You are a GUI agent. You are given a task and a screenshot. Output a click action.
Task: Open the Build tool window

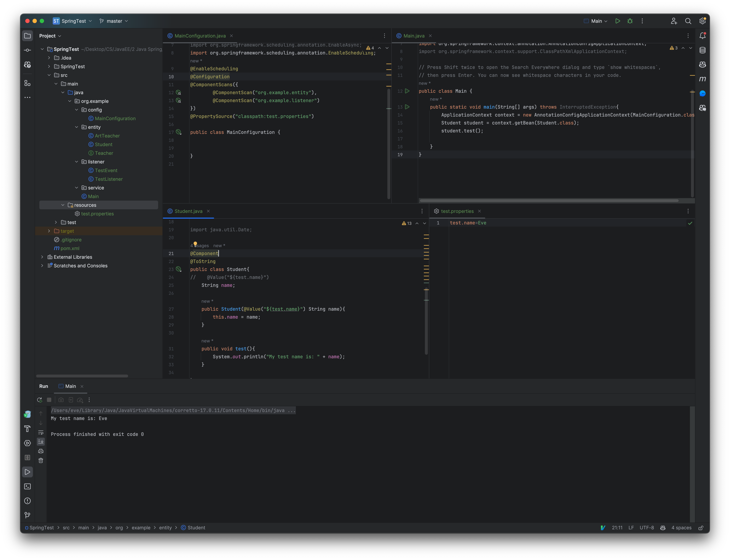tap(27, 429)
